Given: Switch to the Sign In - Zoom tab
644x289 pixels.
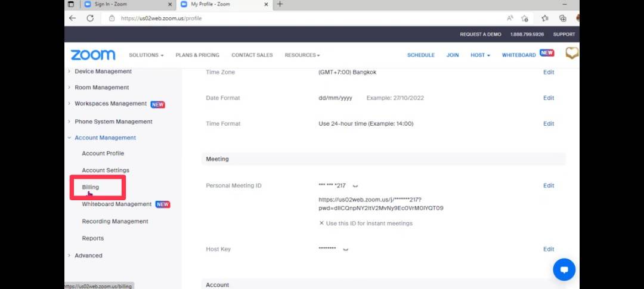Looking at the screenshot, I should [x=128, y=4].
